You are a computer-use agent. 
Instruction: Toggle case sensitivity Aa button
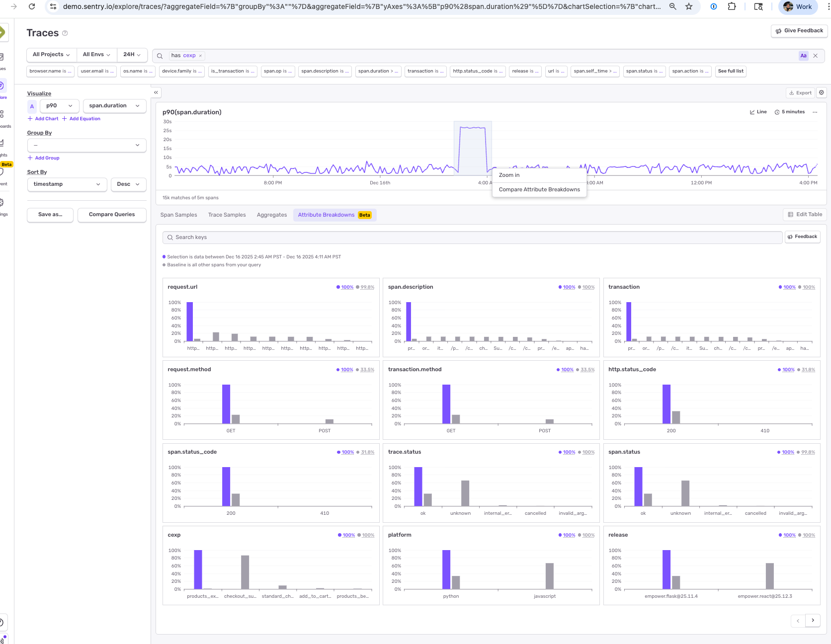click(803, 56)
